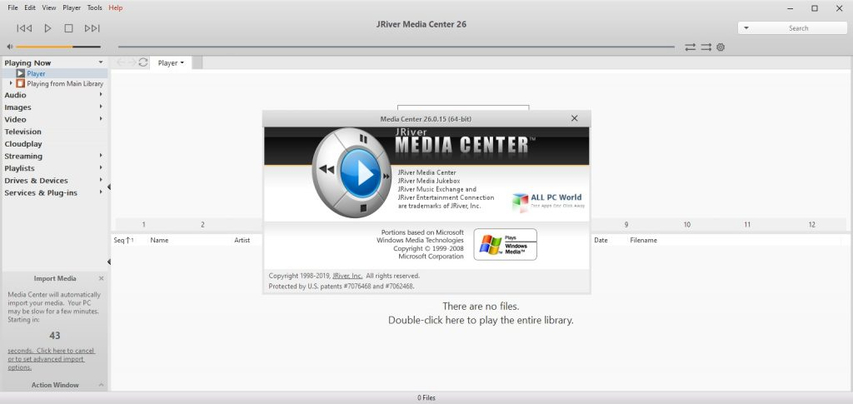
Task: Expand the Services & Plug-ins arrow
Action: click(x=101, y=192)
